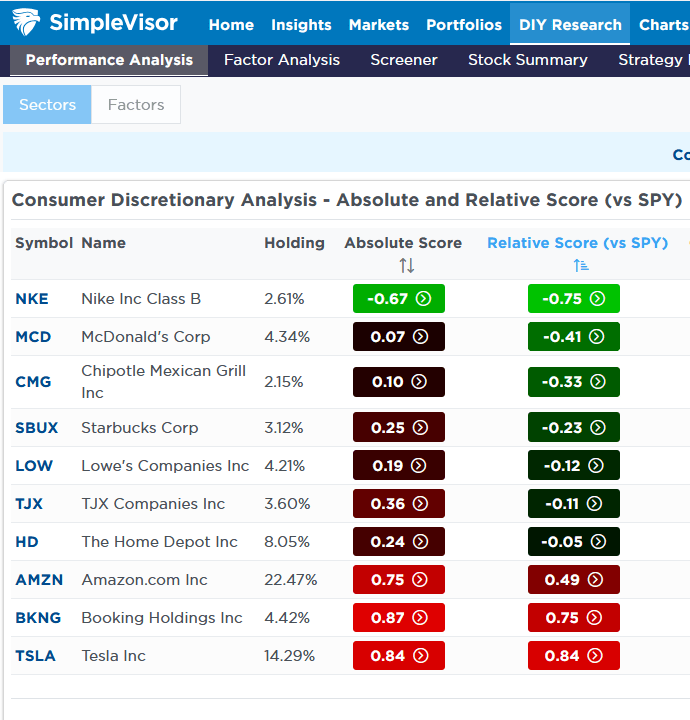This screenshot has width=690, height=720.
Task: Open arrow icon in BKNG absolute score 0.87
Action: point(420,618)
